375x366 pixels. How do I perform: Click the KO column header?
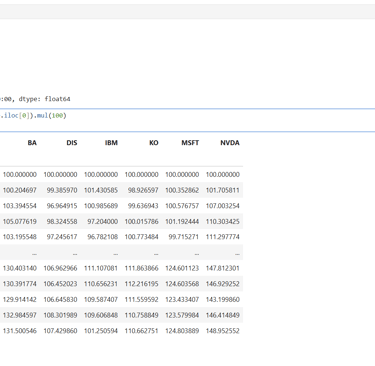click(154, 143)
